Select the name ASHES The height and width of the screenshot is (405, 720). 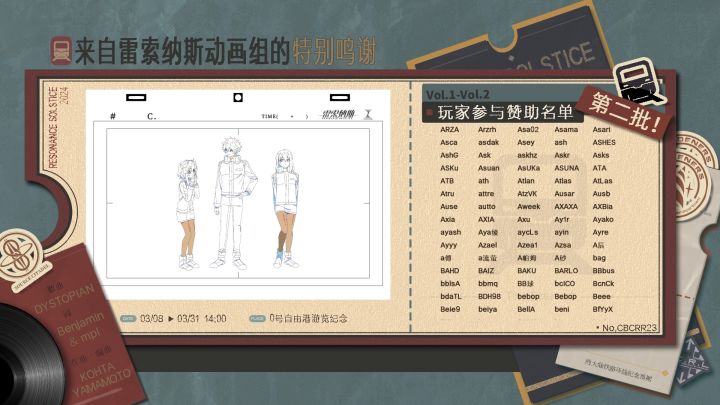[604, 142]
